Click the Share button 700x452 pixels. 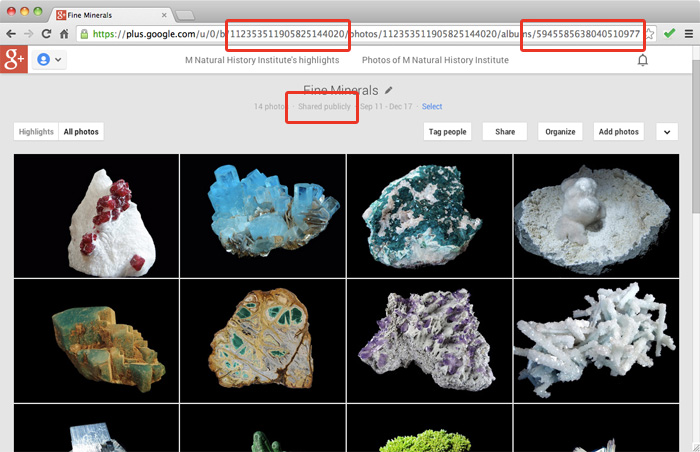click(x=505, y=132)
